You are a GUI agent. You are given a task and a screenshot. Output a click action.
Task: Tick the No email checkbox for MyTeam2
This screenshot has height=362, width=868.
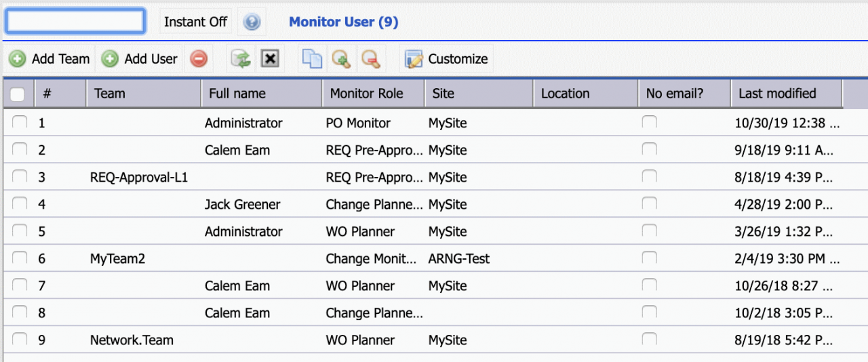coord(650,258)
